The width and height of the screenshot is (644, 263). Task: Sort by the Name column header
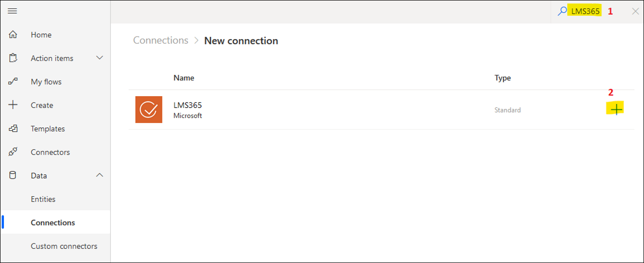click(x=184, y=78)
